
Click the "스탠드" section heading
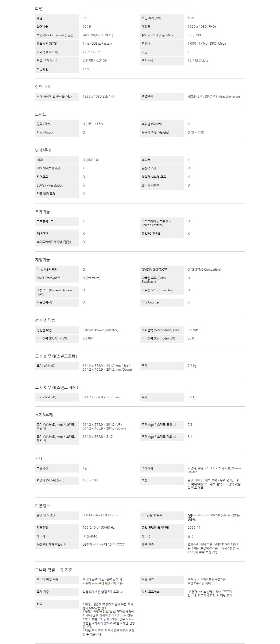41,114
